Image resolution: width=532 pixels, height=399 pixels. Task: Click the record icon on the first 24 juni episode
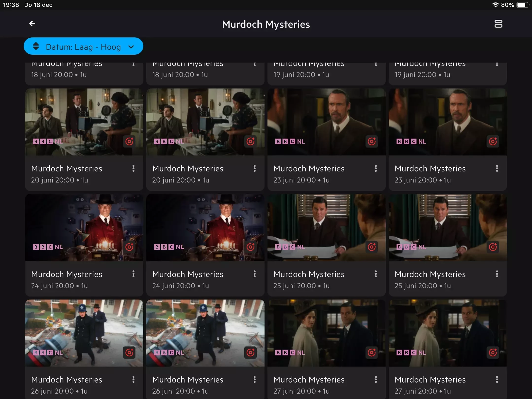click(129, 247)
